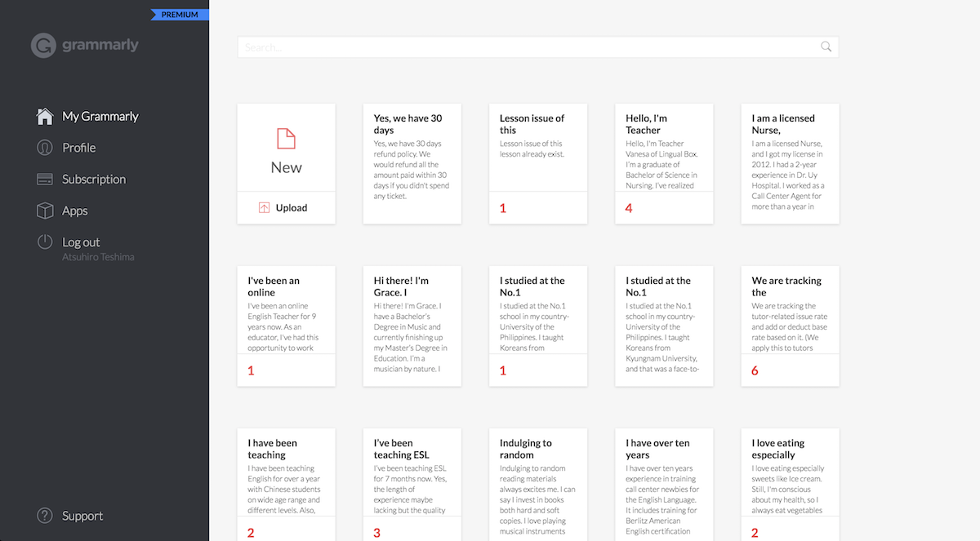980x541 pixels.
Task: Click the upload arrow icon
Action: click(x=264, y=208)
